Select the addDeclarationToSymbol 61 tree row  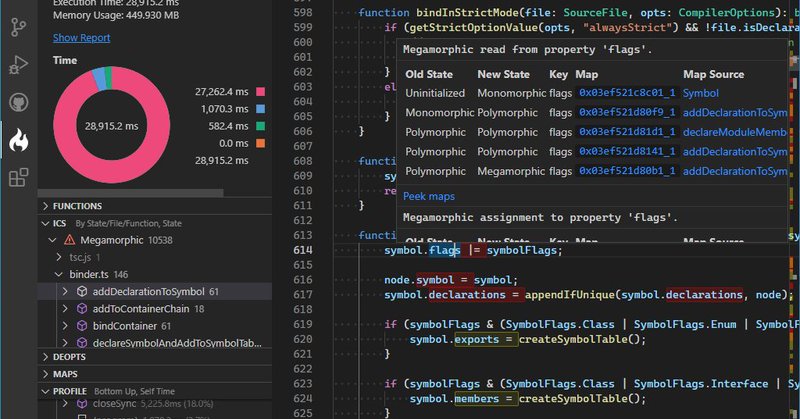coord(155,291)
